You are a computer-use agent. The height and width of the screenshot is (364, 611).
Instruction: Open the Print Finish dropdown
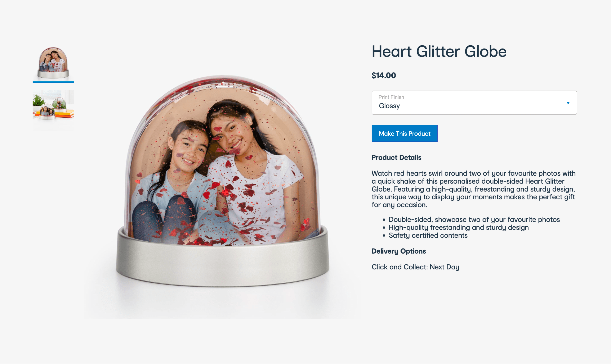click(x=474, y=103)
